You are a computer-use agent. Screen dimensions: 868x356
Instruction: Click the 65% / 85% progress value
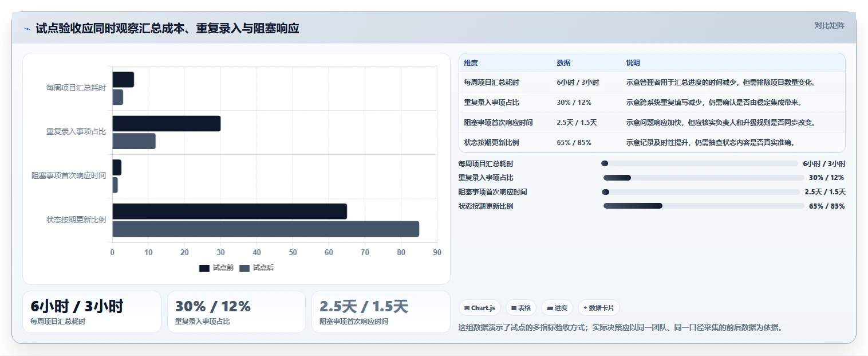827,206
